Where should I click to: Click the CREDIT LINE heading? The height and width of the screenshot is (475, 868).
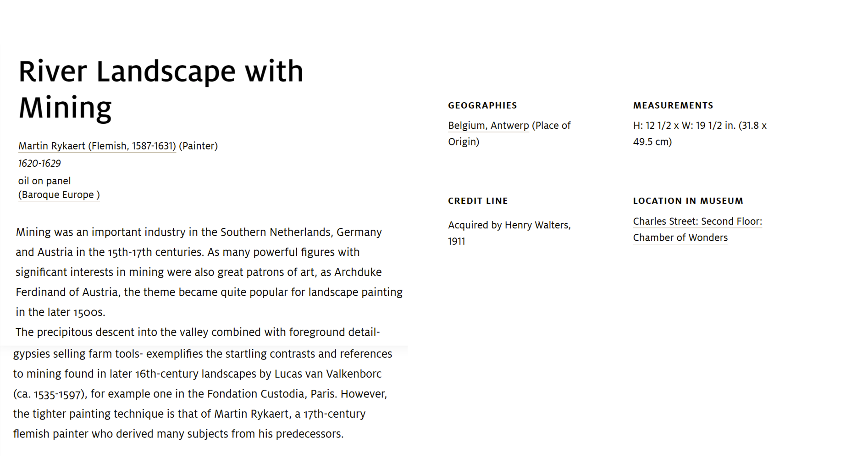tap(478, 201)
